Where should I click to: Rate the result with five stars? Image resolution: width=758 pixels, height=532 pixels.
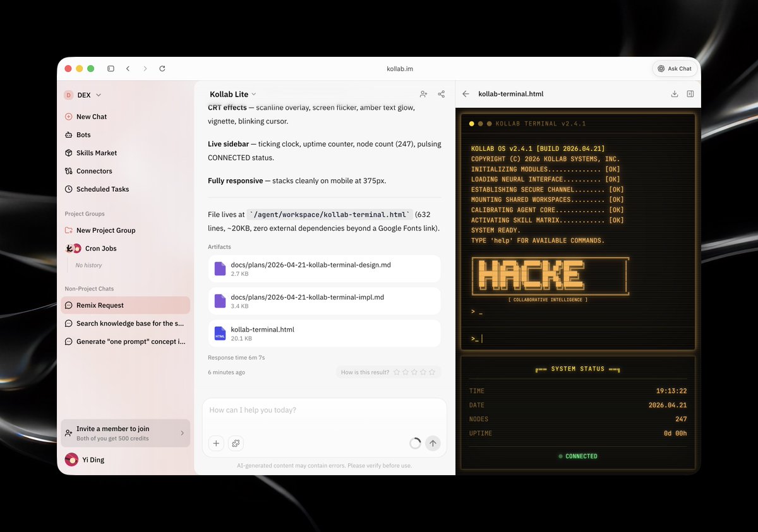[x=432, y=372]
